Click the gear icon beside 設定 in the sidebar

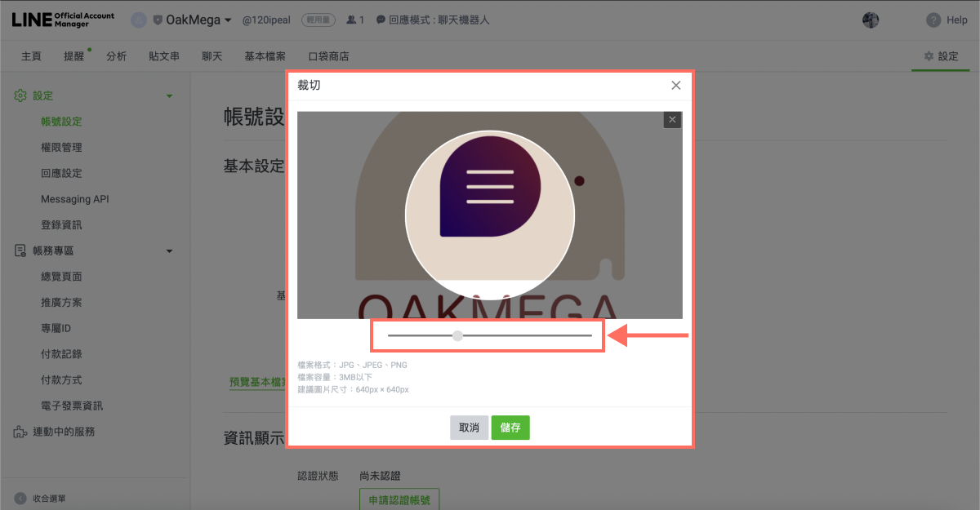20,95
